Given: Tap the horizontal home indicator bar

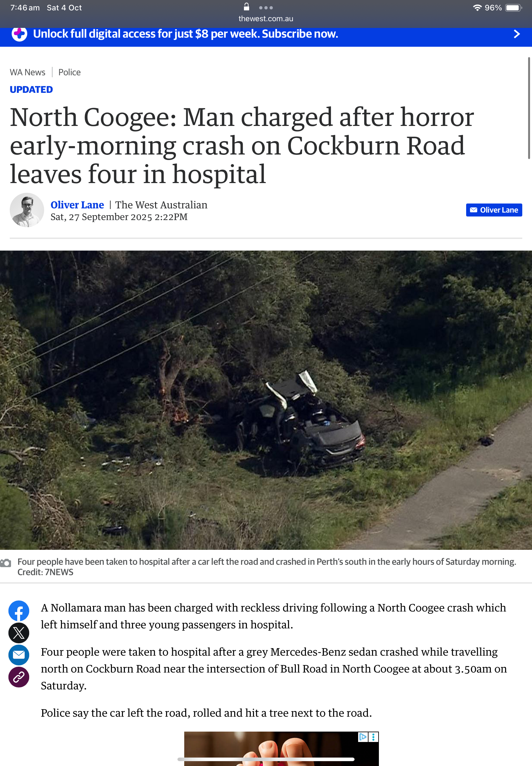Looking at the screenshot, I should point(266,759).
